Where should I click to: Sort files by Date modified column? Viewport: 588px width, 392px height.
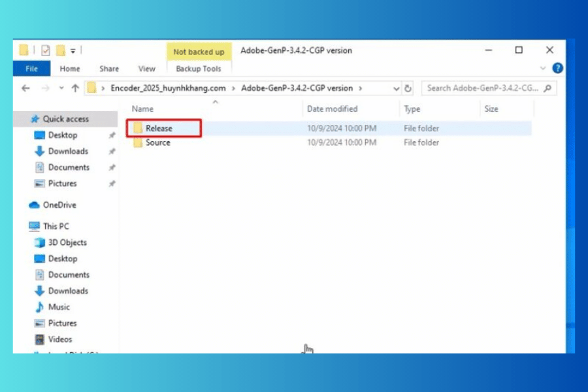click(332, 109)
